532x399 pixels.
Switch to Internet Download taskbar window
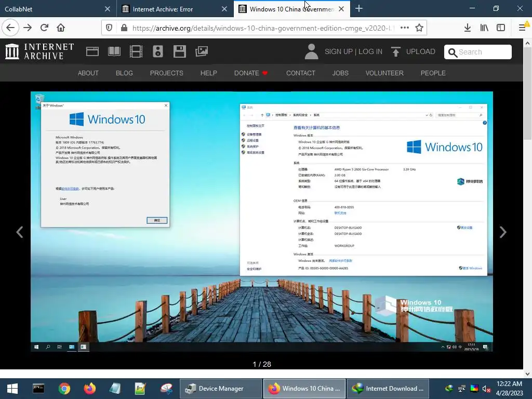(388, 389)
